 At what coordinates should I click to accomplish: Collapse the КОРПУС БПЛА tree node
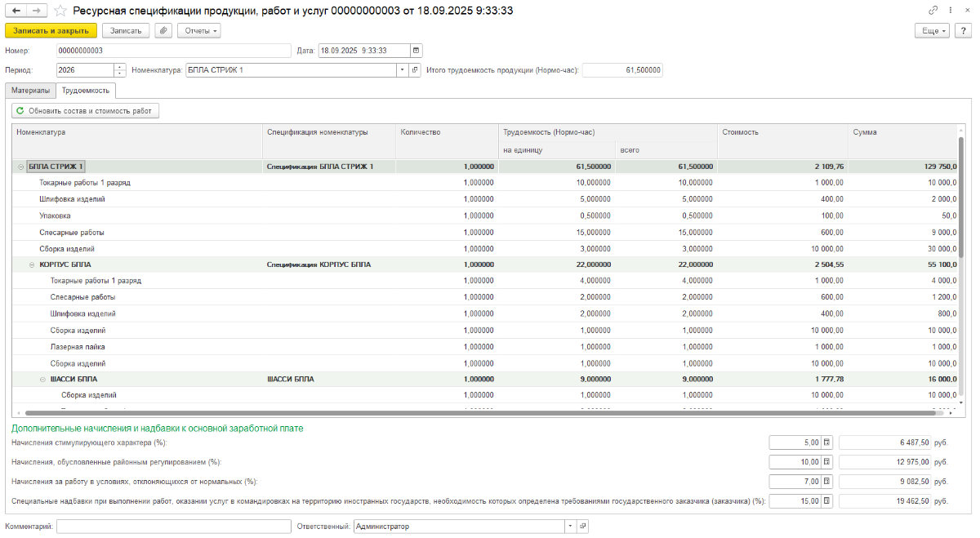coord(32,265)
